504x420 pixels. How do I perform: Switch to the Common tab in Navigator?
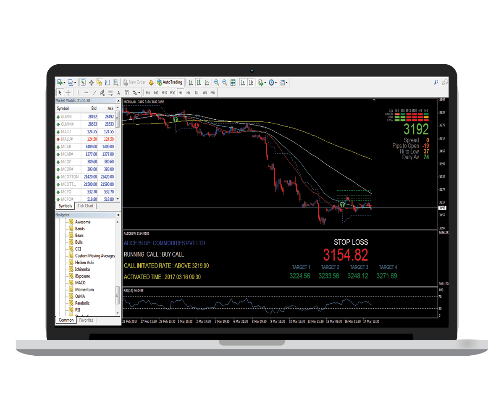click(x=66, y=320)
